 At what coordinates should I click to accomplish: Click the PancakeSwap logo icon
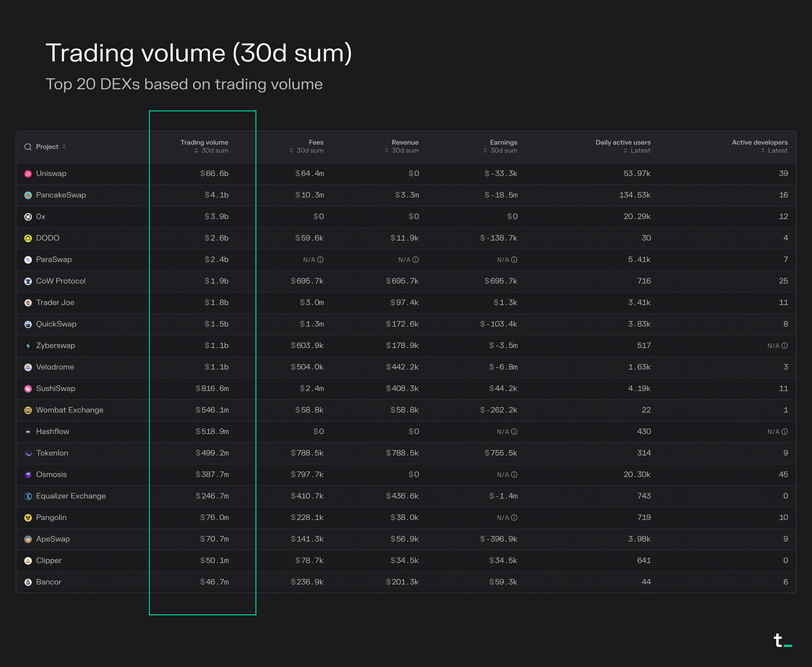28,195
